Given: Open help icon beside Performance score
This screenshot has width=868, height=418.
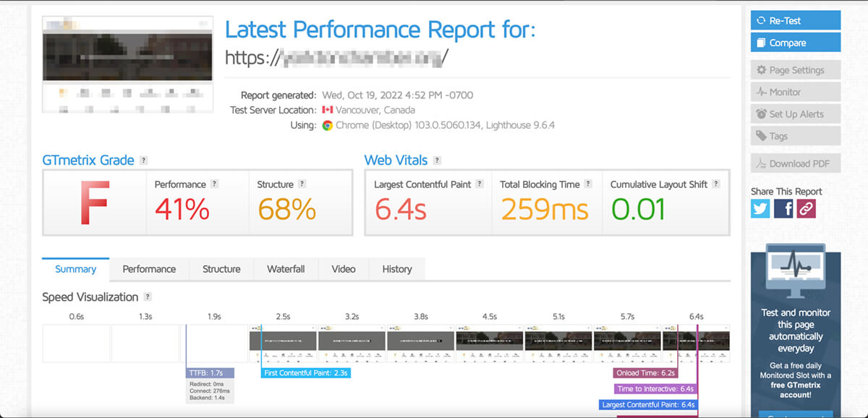Looking at the screenshot, I should 215,184.
